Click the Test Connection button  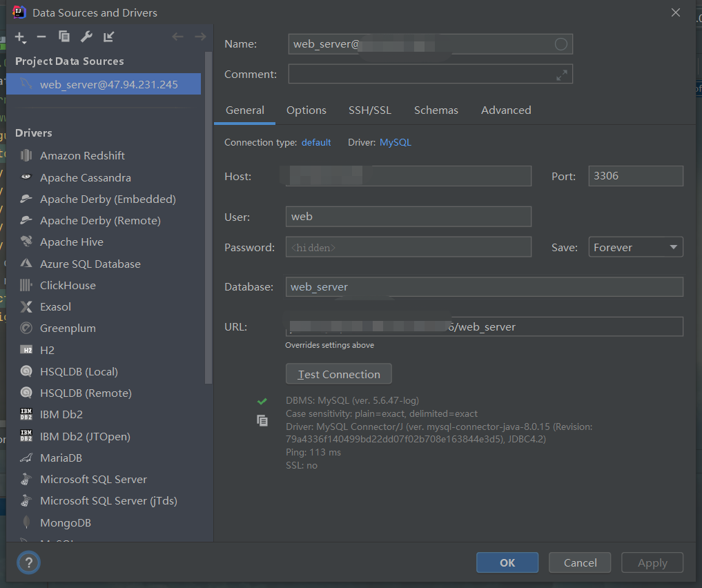(x=338, y=374)
